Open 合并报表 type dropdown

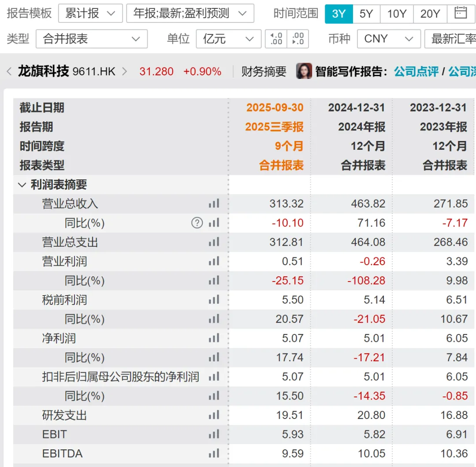tap(92, 39)
